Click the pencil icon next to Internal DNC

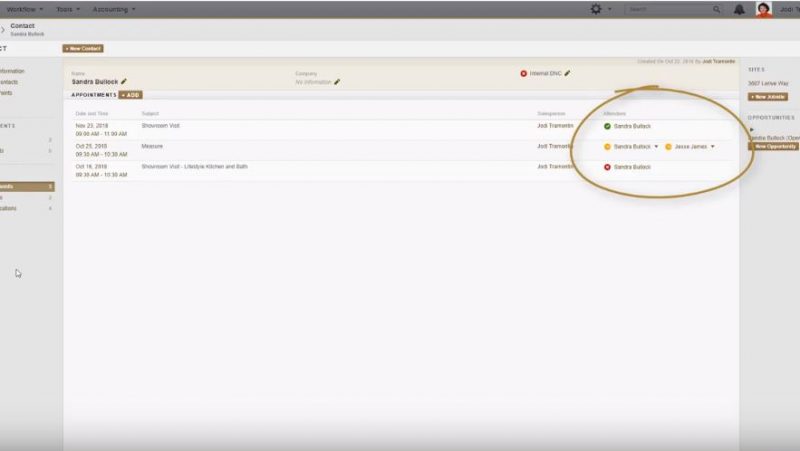[567, 73]
